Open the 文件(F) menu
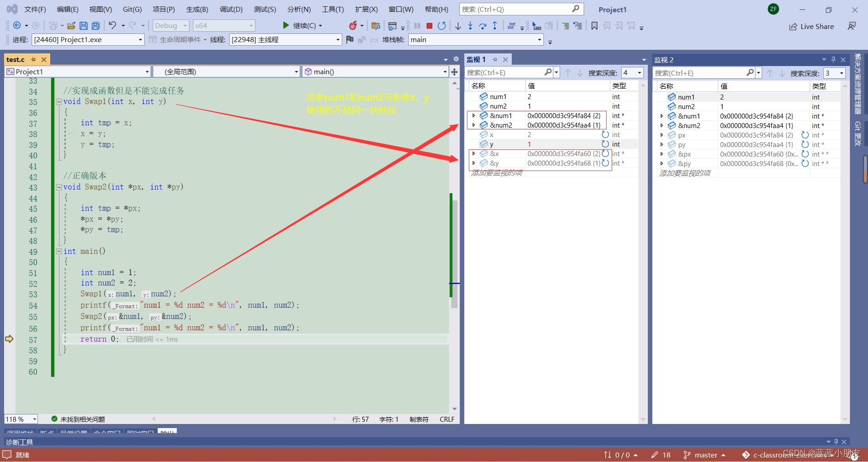The image size is (868, 462). point(35,9)
